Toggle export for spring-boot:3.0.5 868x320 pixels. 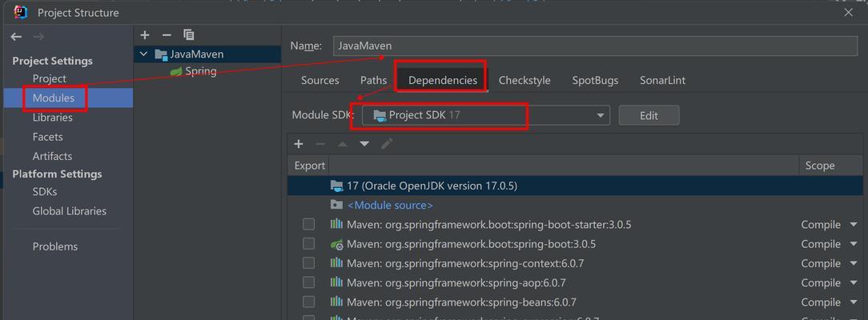tap(308, 244)
